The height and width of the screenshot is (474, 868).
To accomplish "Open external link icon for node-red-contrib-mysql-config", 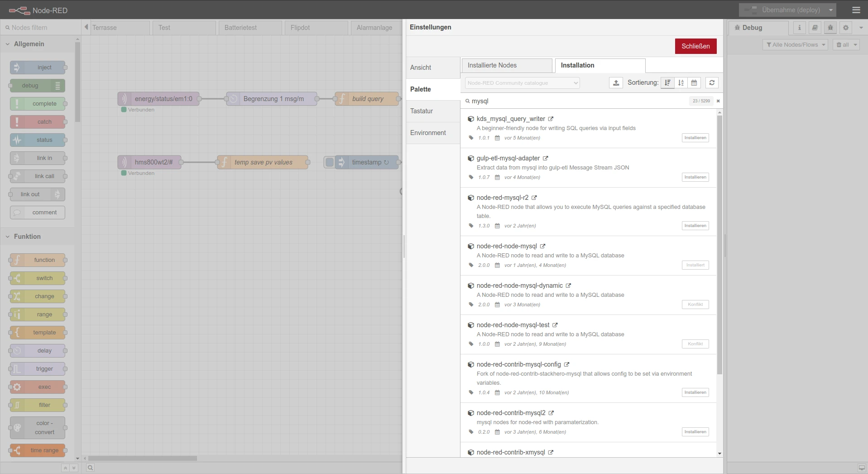I will [566, 364].
